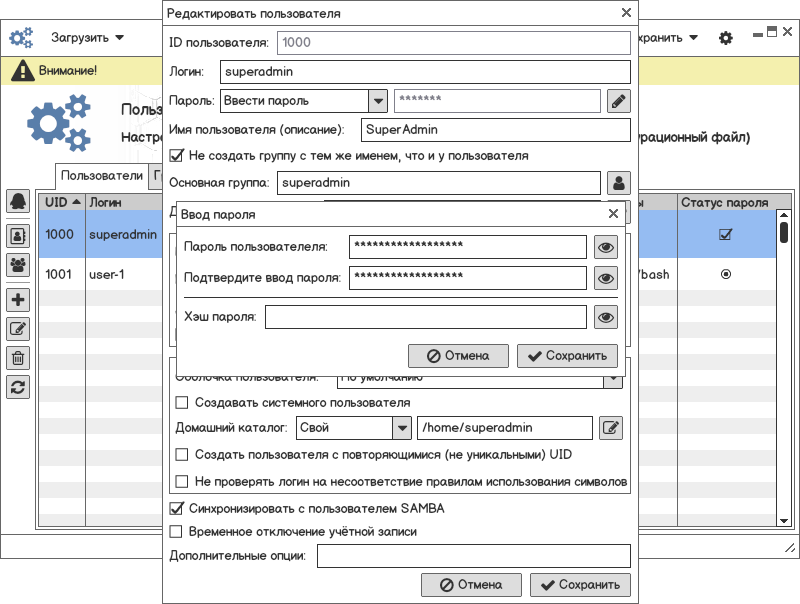
Task: Check 'Не проверять логин на несоответствие правилам'
Action: tap(182, 481)
